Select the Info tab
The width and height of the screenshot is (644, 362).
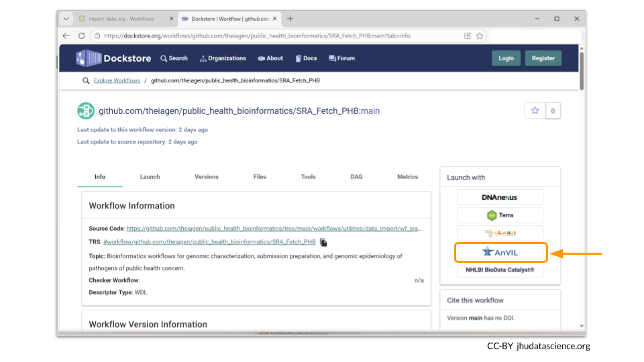click(100, 177)
